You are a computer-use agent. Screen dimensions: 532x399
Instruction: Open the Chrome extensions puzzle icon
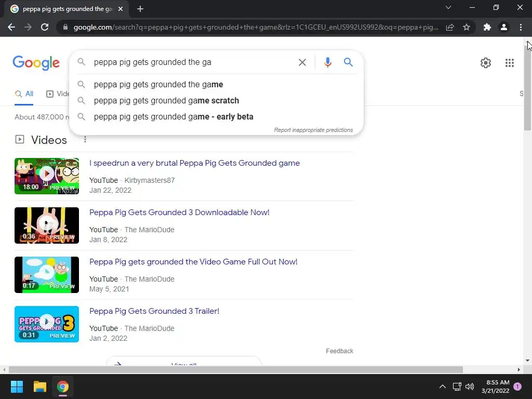coord(487,27)
